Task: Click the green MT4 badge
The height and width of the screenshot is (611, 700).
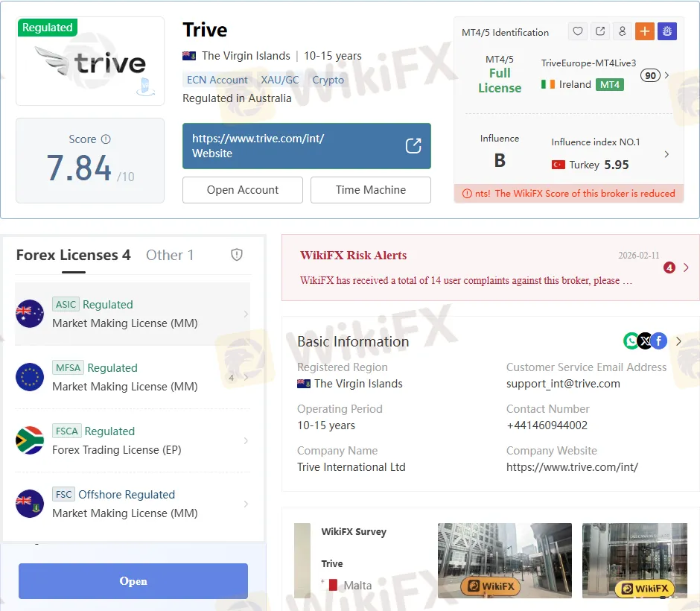Action: (x=610, y=84)
